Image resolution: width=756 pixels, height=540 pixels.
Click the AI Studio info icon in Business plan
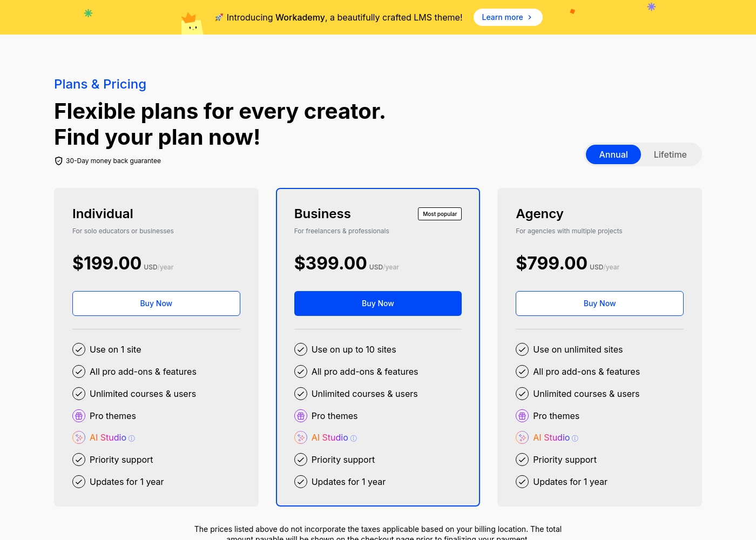point(354,438)
